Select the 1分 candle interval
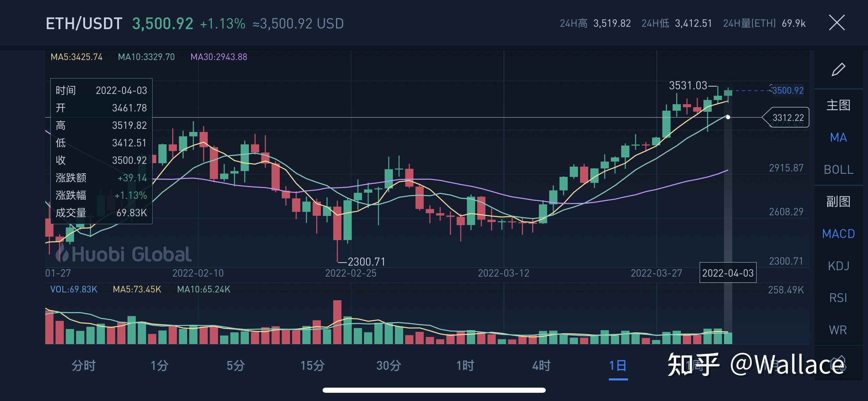868x401 pixels. [x=159, y=365]
